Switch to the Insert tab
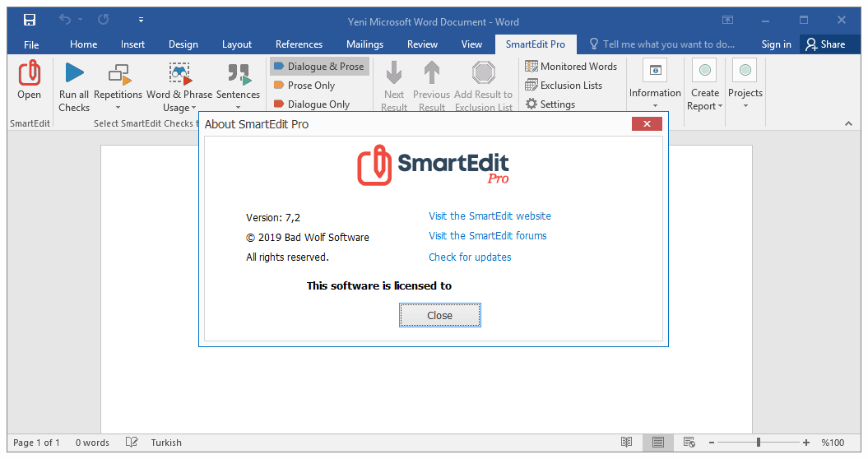The height and width of the screenshot is (459, 868). tap(132, 44)
